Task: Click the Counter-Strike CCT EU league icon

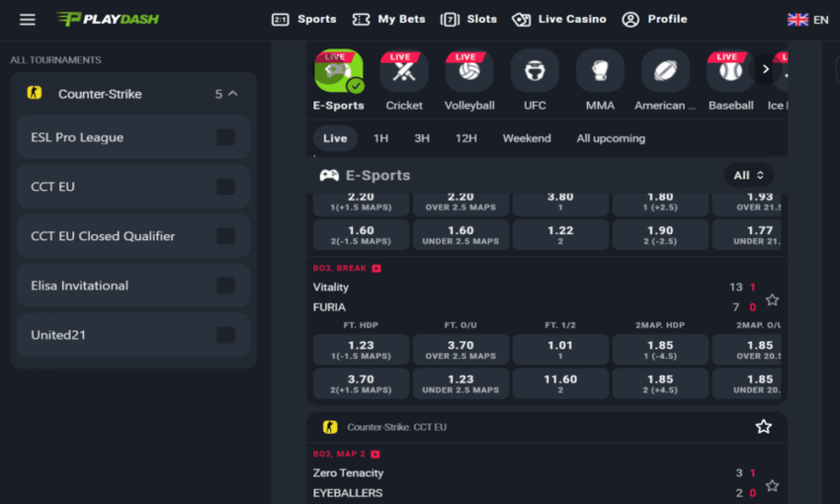Action: click(330, 427)
